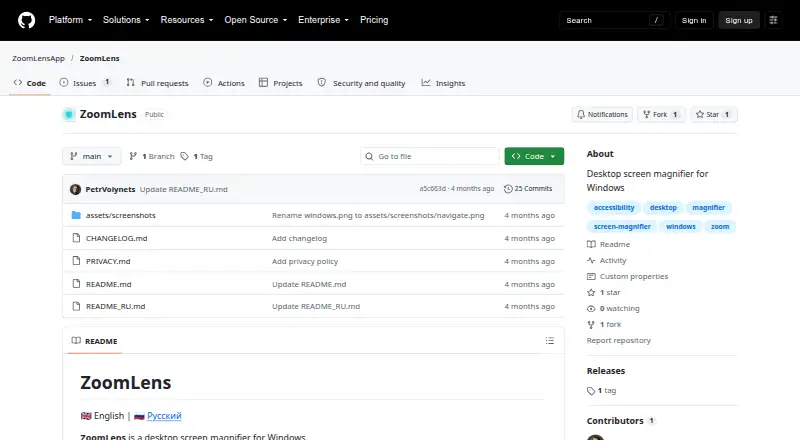
Task: Expand the Open Source menu
Action: (x=256, y=20)
